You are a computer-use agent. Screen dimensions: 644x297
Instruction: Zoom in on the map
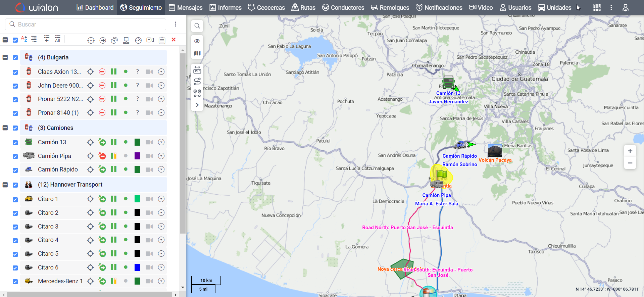point(630,151)
